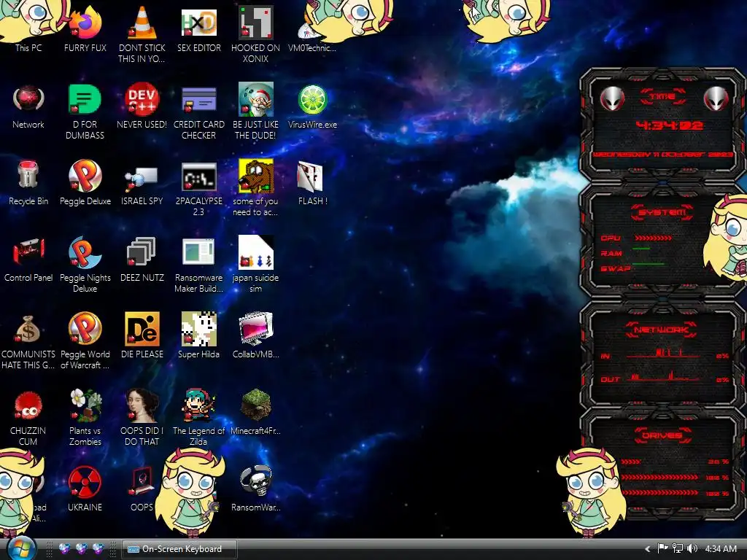Open the ISRAEL SPY shortcut
This screenshot has width=747, height=560.
point(142,178)
